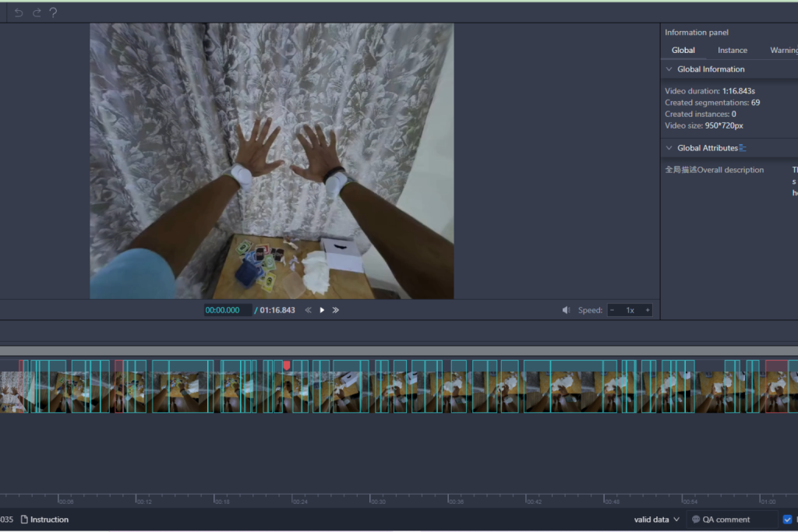Select the red playhead marker on timeline
The width and height of the screenshot is (798, 532).
(x=287, y=365)
